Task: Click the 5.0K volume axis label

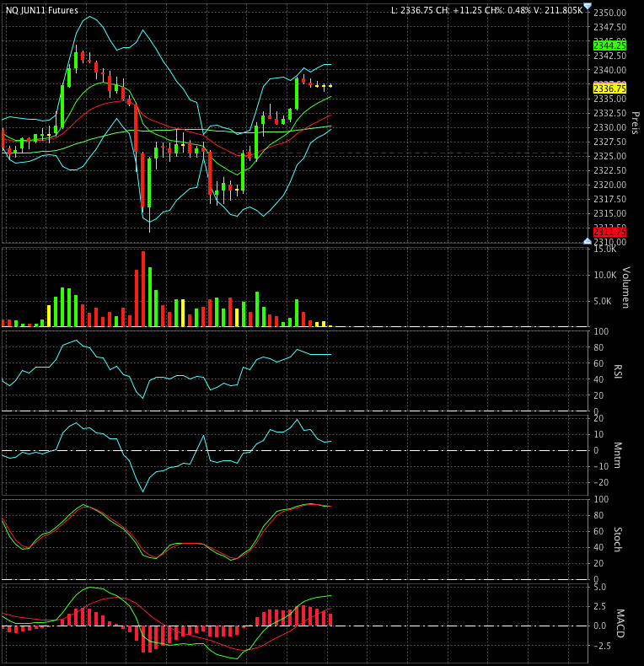Action: (x=603, y=302)
